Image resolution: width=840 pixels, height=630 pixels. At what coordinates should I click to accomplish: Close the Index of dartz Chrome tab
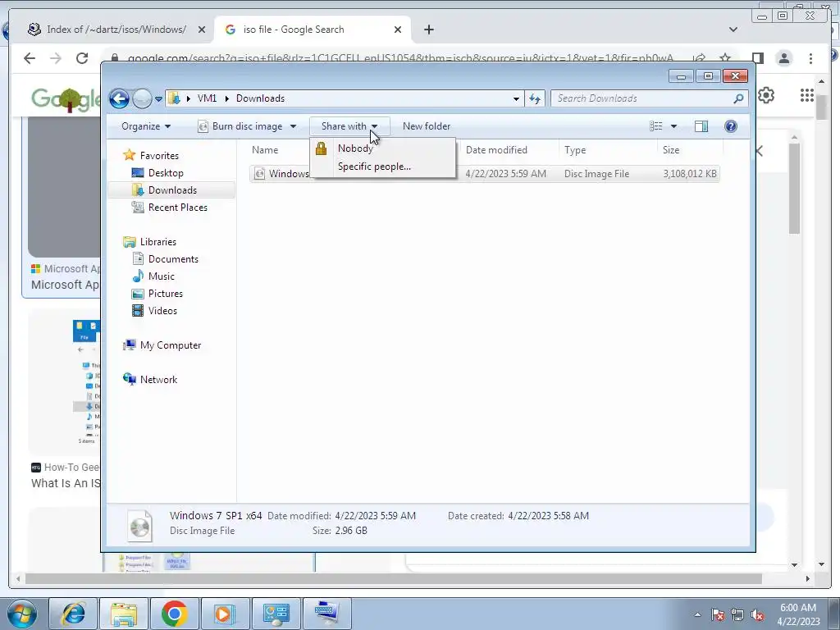pyautogui.click(x=202, y=30)
